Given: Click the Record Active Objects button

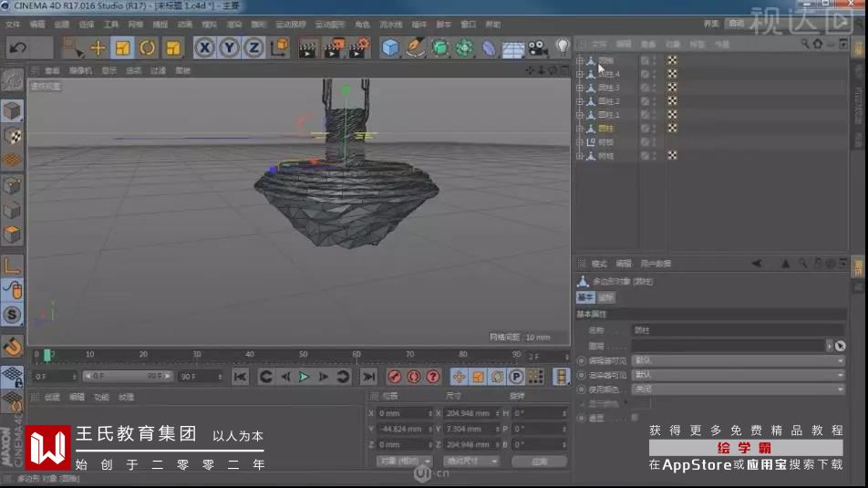Looking at the screenshot, I should [x=395, y=377].
